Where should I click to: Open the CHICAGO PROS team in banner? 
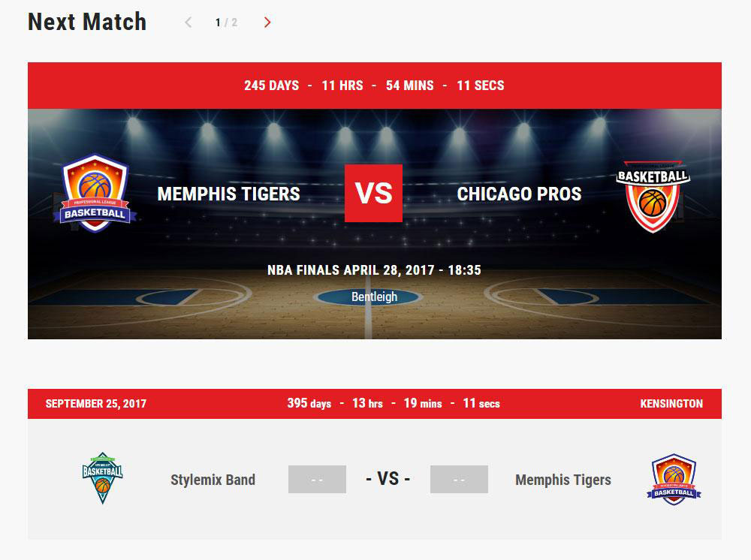pyautogui.click(x=519, y=194)
